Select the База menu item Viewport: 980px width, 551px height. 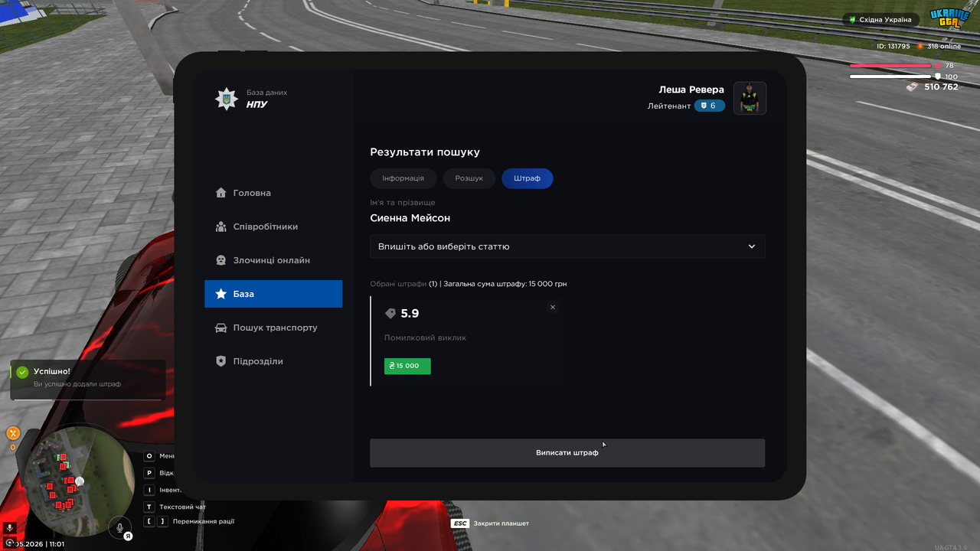(x=273, y=294)
